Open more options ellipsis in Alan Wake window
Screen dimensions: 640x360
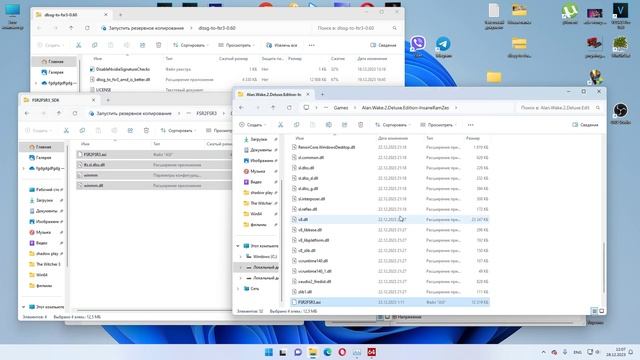(x=471, y=125)
